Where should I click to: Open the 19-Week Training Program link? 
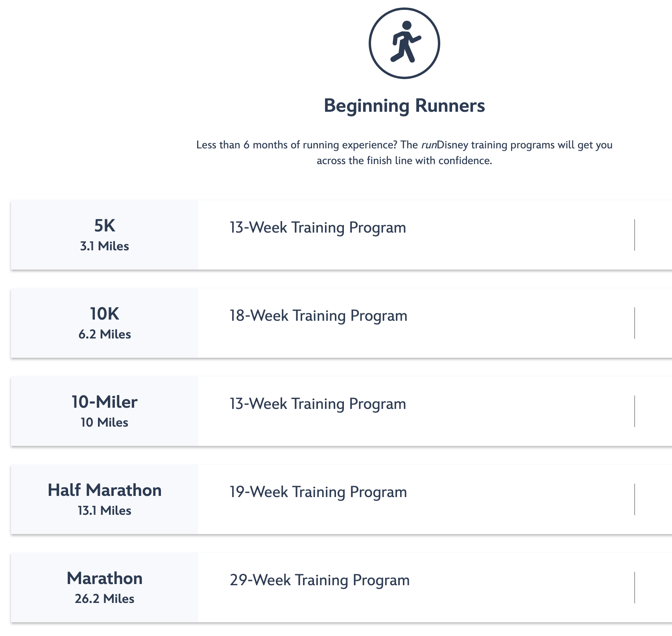[x=318, y=492]
